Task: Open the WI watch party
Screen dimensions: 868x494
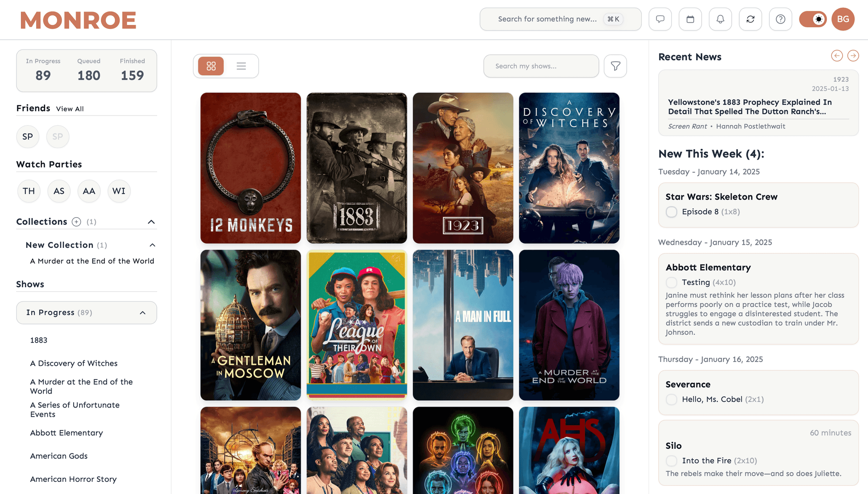Action: click(119, 191)
